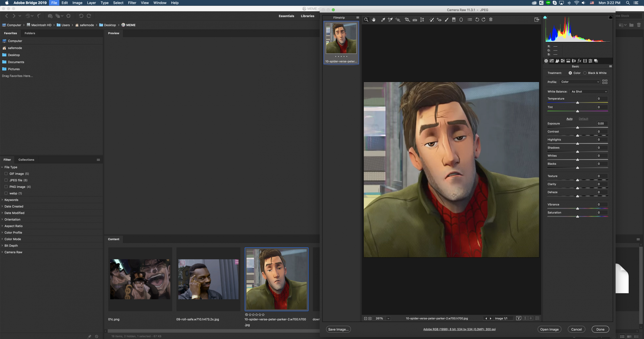Select the Graduated Filter tool
This screenshot has height=339, width=644.
[x=454, y=20]
